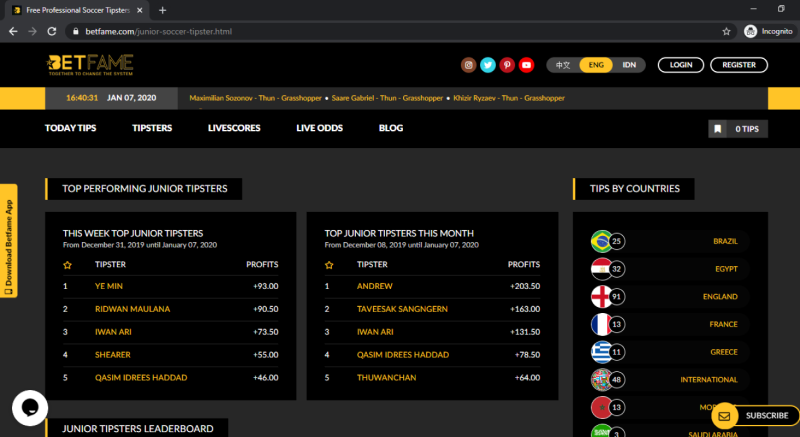Viewport: 800px width, 437px height.
Task: Click Download Betfame App side tab
Action: [9, 241]
